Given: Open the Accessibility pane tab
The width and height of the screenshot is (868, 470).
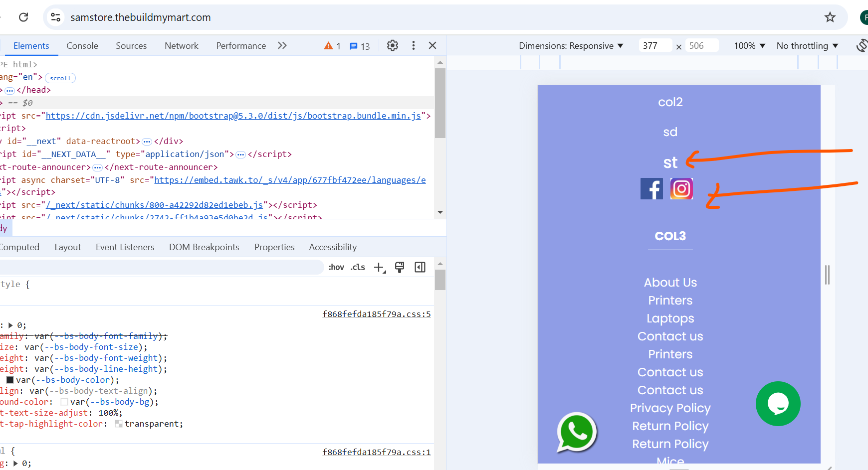Looking at the screenshot, I should coord(333,247).
